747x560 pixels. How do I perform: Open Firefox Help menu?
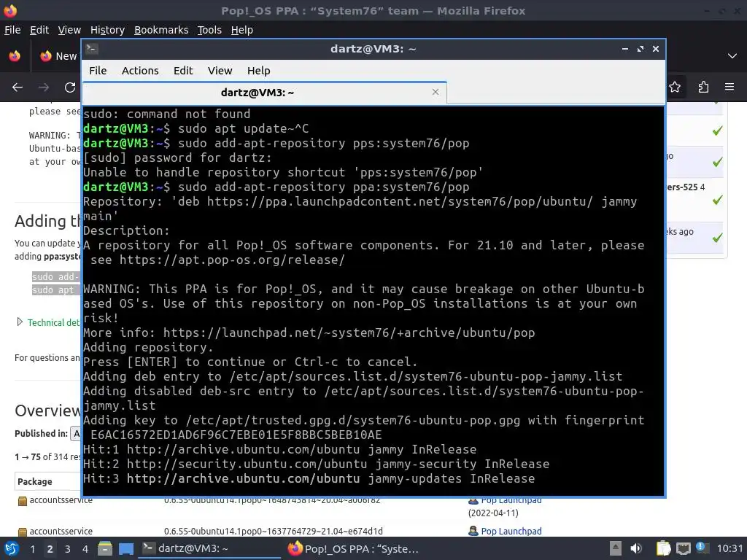(x=242, y=30)
